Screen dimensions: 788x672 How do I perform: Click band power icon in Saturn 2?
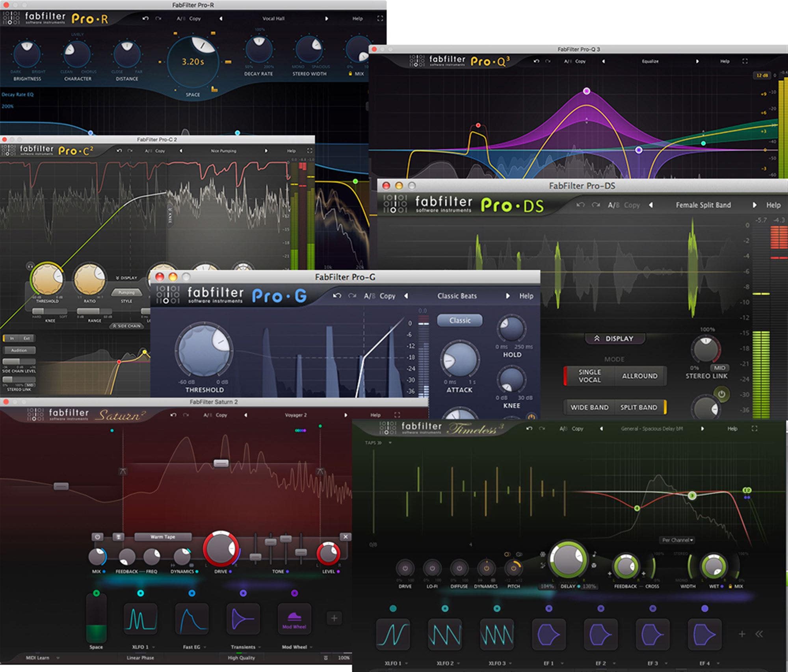coord(97,536)
